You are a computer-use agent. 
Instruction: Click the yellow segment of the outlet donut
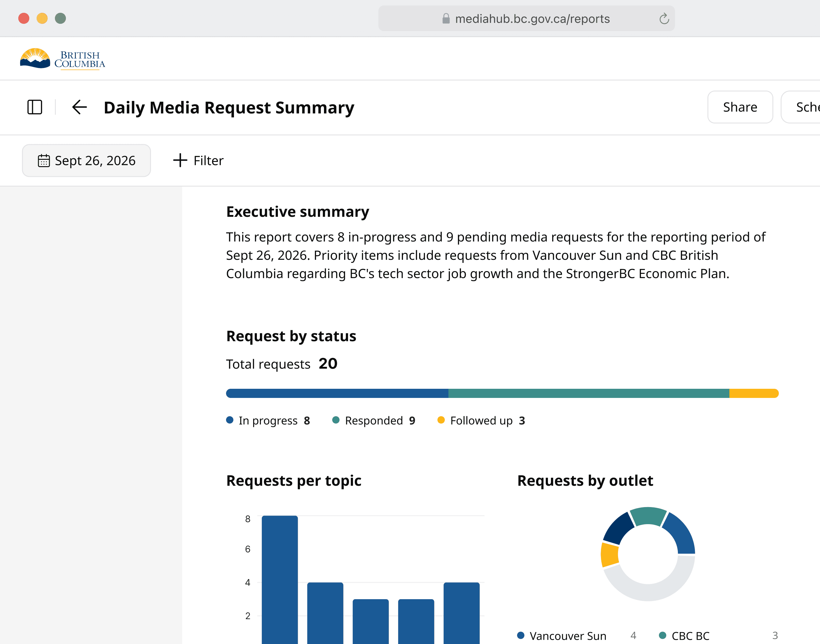(x=610, y=555)
